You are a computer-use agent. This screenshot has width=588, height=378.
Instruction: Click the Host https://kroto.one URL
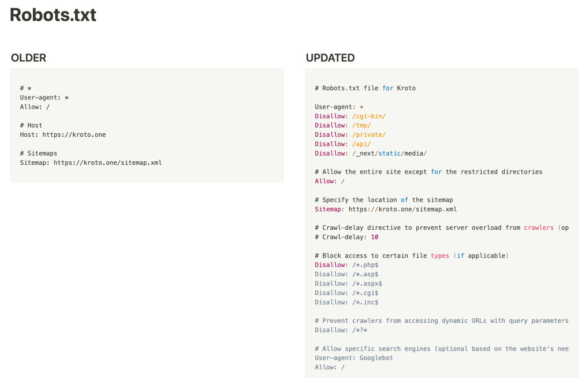click(74, 134)
